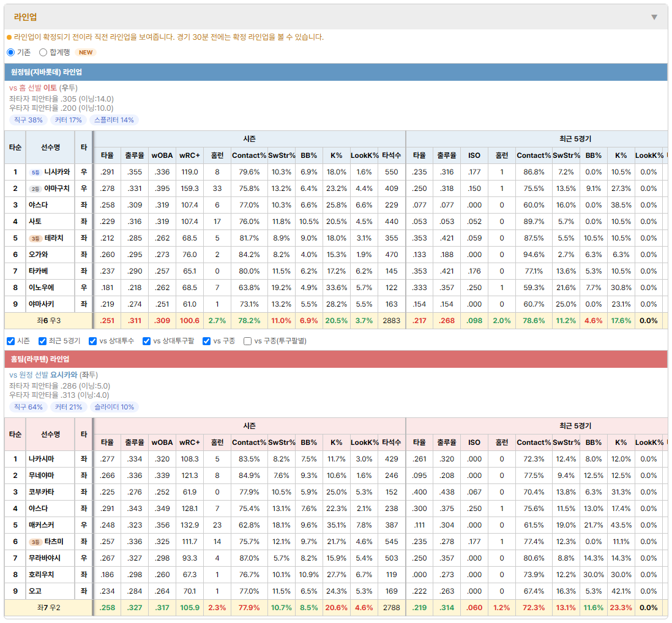Image resolution: width=672 pixels, height=623 pixels.
Task: Sort the 지바롯데 table by wRC+ header
Action: [x=190, y=155]
